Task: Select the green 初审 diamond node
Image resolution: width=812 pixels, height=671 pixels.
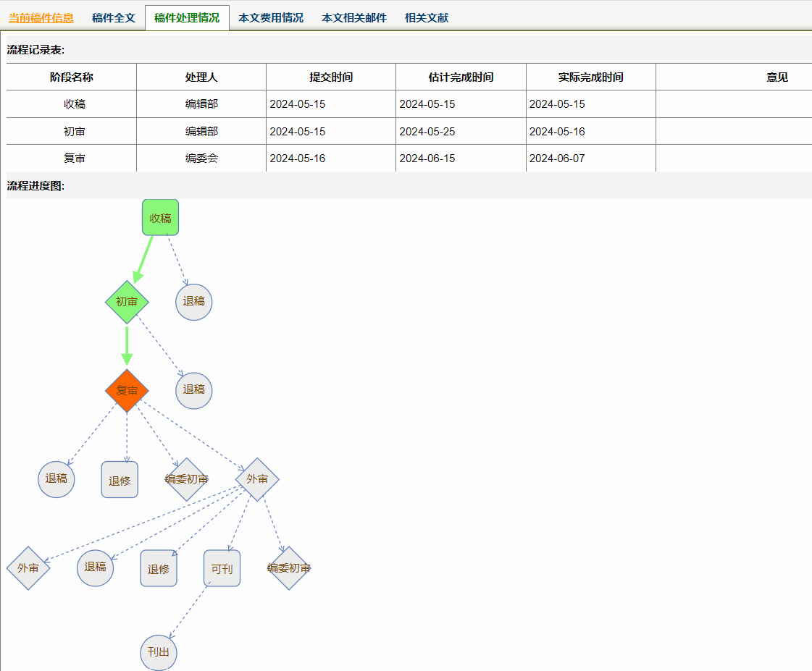Action: 127,302
